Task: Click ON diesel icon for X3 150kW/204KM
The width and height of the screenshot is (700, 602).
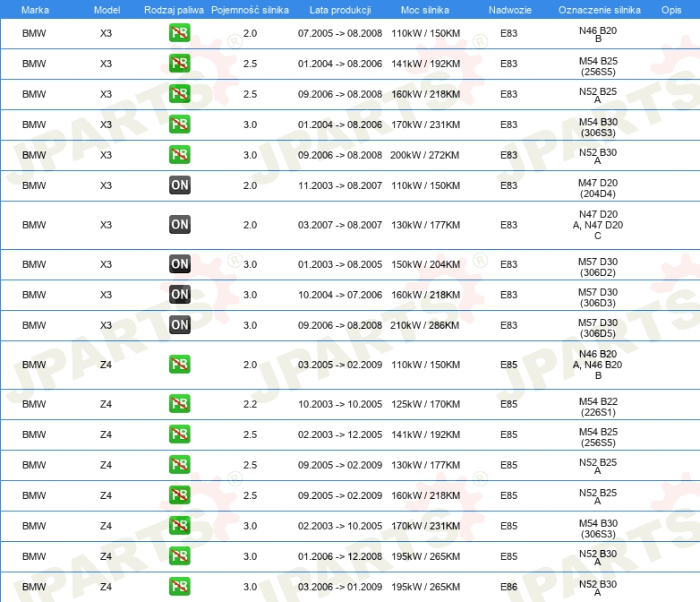Action: tap(179, 263)
